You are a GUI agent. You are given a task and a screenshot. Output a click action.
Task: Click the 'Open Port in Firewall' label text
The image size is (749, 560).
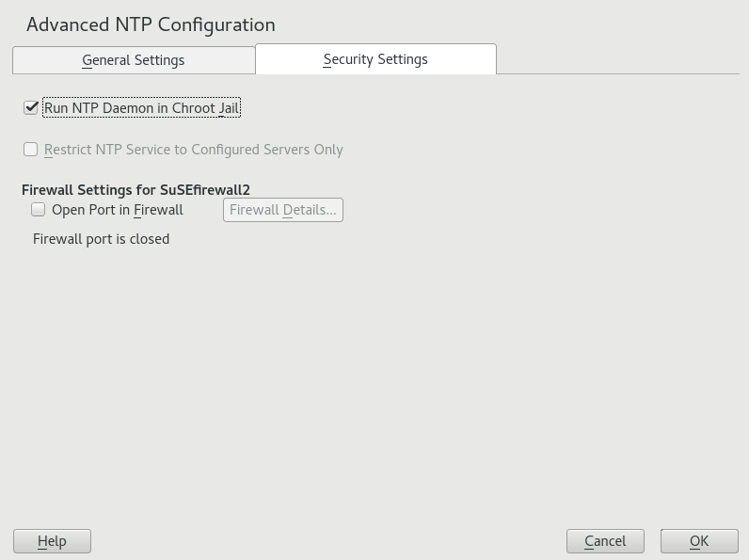[117, 210]
